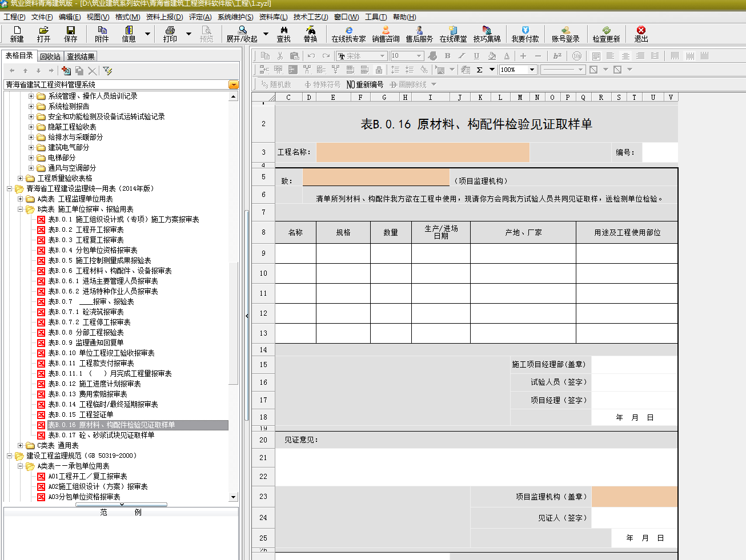Image resolution: width=746 pixels, height=560 pixels.
Task: Click the 销售咨询 sales consult icon
Action: click(386, 34)
